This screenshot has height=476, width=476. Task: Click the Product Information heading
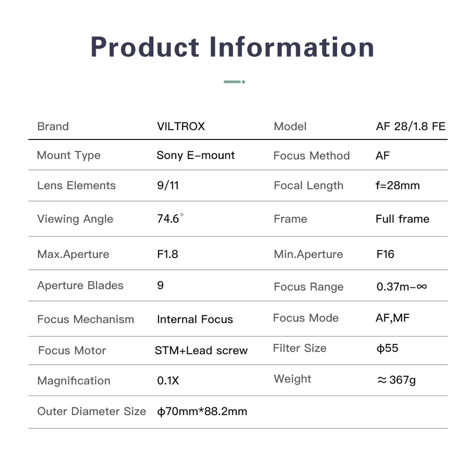coord(232,47)
